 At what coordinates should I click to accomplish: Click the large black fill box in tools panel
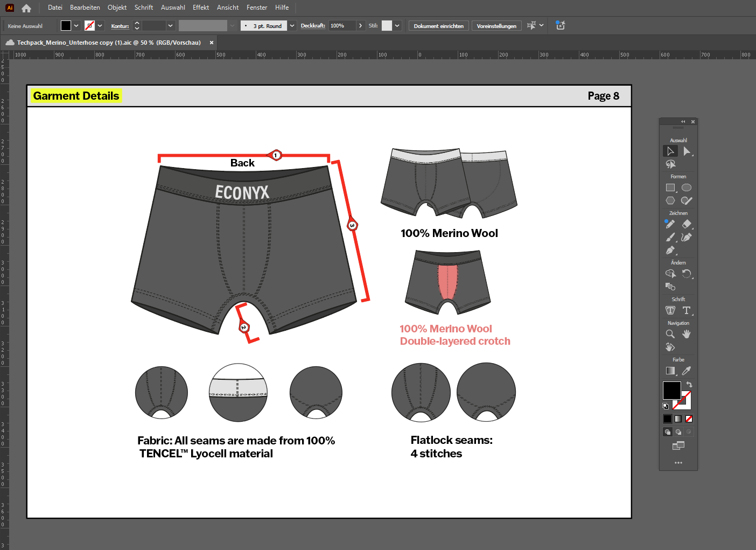point(671,390)
